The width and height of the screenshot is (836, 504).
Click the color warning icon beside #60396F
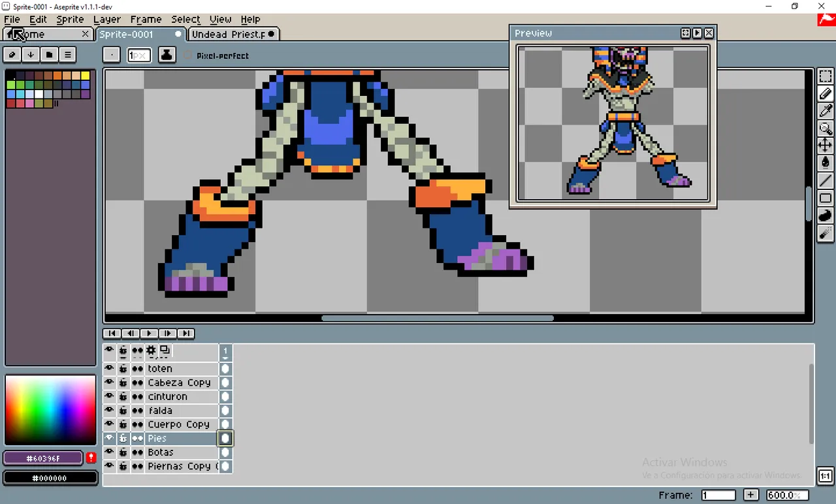[91, 458]
